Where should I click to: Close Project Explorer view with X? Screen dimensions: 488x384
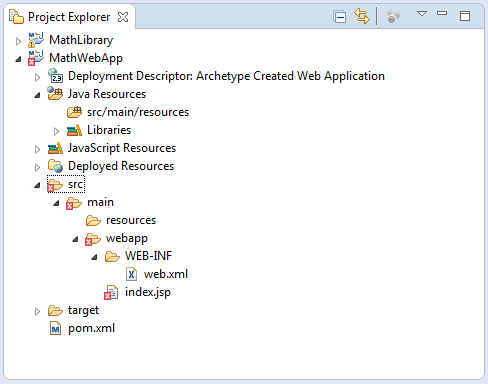tap(123, 17)
